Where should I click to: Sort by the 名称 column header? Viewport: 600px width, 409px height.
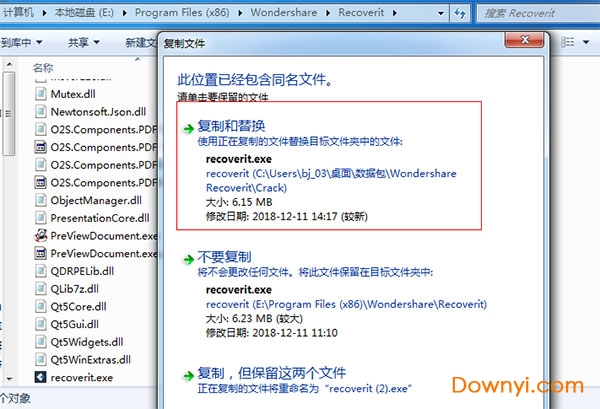click(43, 68)
